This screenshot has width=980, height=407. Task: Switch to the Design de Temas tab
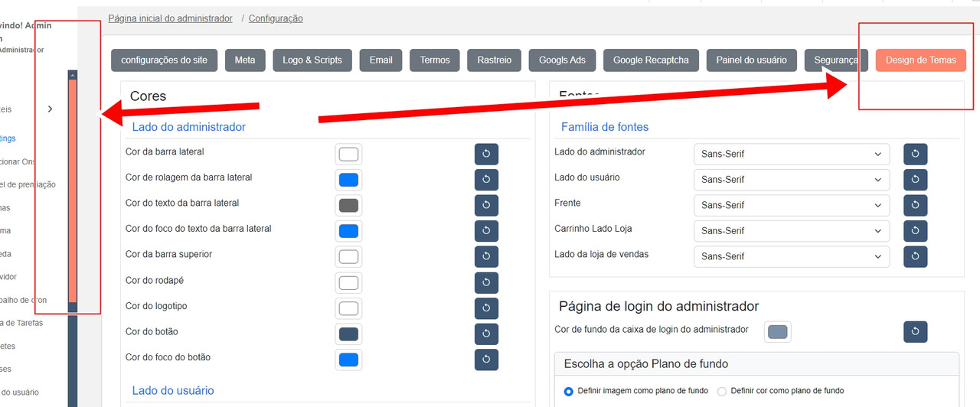[920, 60]
